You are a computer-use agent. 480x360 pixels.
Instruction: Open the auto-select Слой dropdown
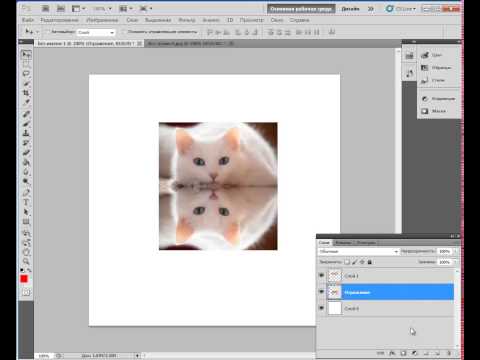[x=96, y=32]
